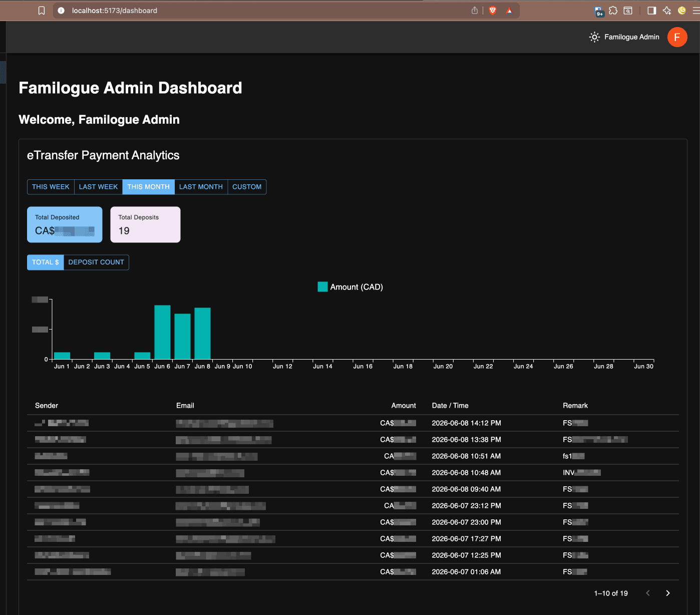Click the Date / Time column header
The width and height of the screenshot is (700, 615).
[x=450, y=406]
